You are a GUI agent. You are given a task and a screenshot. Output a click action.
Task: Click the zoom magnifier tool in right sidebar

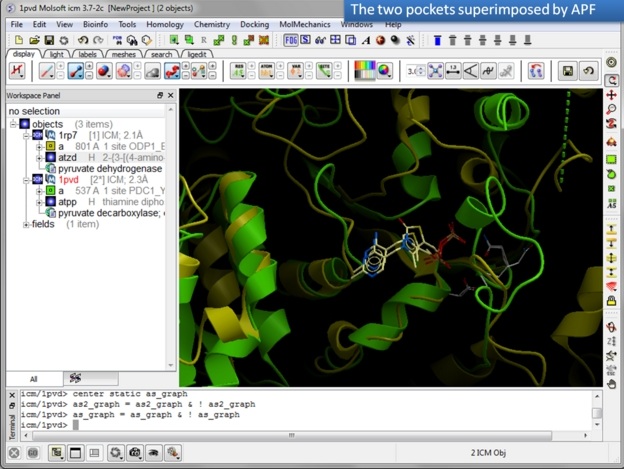[612, 109]
